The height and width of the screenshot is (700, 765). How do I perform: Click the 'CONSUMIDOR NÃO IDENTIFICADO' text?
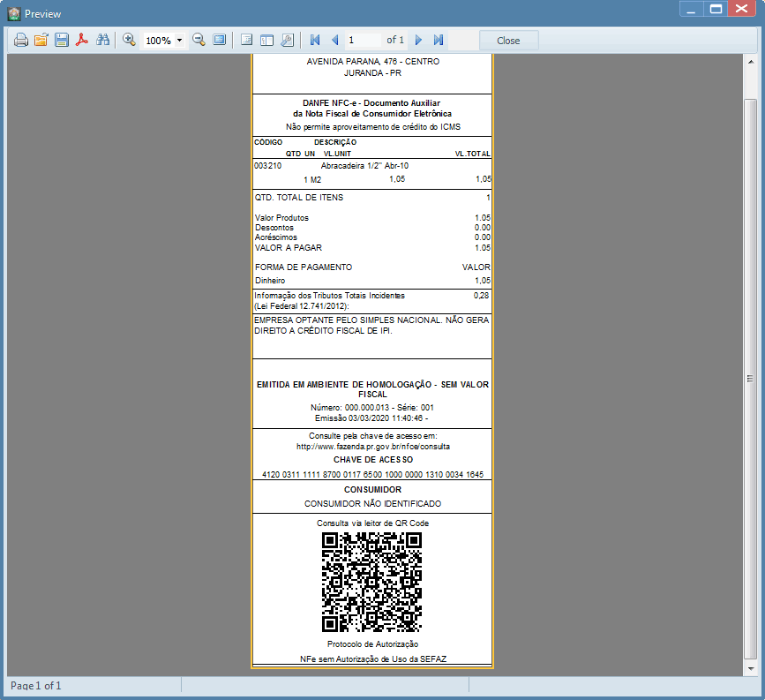pyautogui.click(x=372, y=504)
